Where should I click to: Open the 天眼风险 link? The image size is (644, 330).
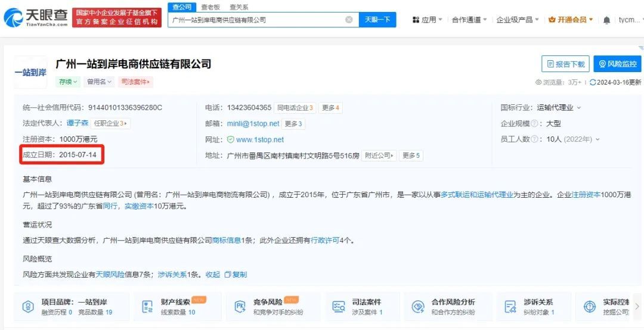[x=110, y=275]
